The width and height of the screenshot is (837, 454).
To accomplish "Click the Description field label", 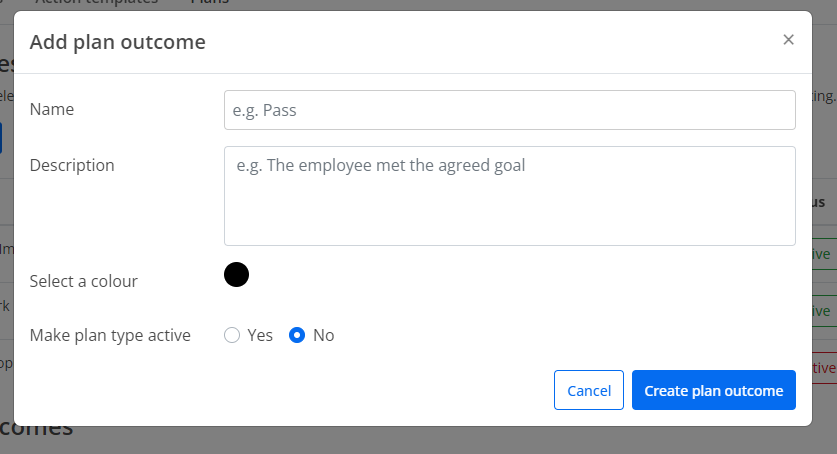I will 72,165.
